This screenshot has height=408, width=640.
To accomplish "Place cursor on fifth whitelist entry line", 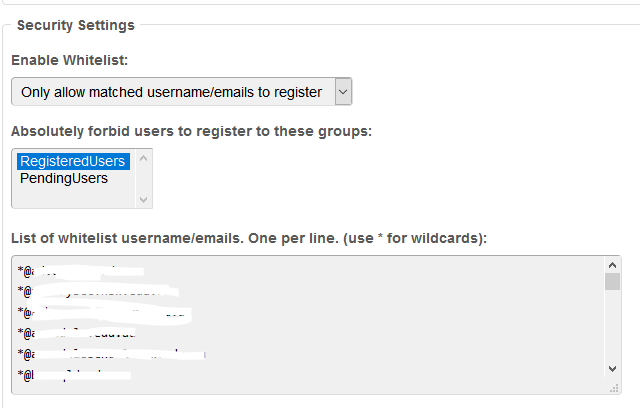I will click(x=100, y=354).
